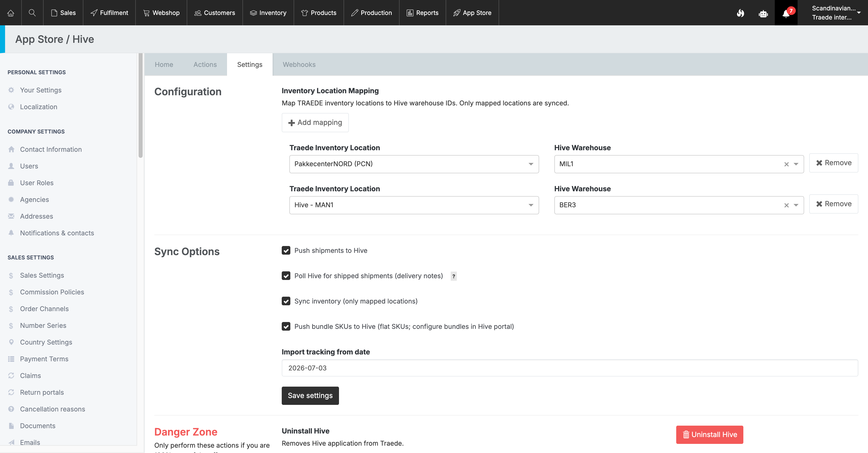868x453 pixels.
Task: Click dollar icon beside Order Channels
Action: click(11, 309)
